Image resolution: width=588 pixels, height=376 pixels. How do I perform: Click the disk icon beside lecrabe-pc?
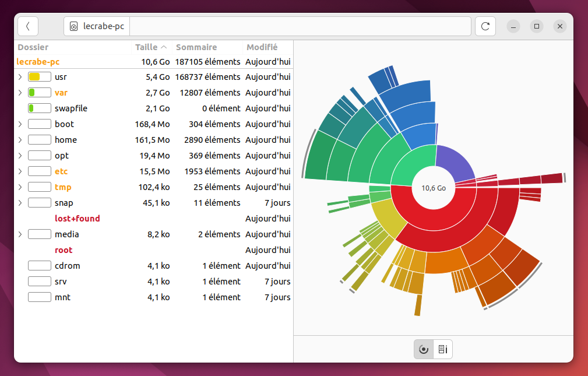(74, 26)
